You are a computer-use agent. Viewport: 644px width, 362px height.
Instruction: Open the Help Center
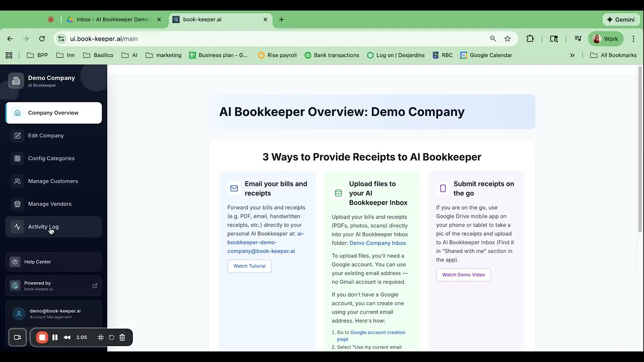(53, 262)
